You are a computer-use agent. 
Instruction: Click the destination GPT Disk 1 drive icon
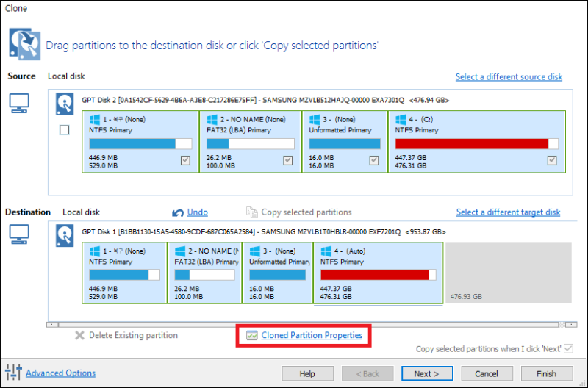point(65,235)
